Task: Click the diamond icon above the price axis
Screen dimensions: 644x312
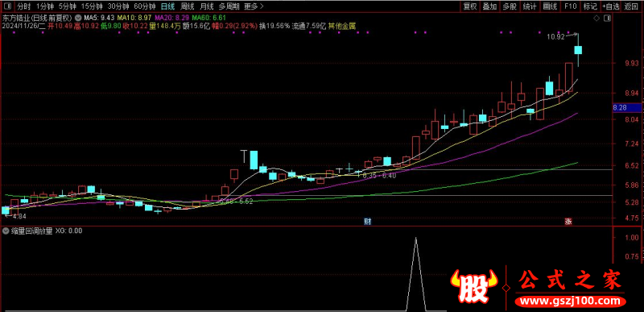Action: pyautogui.click(x=597, y=18)
